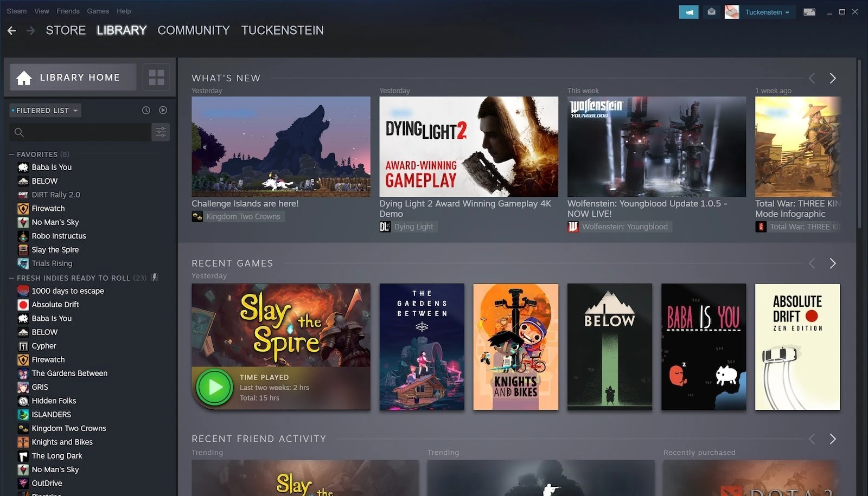868x496 pixels.
Task: Open the Friends menu
Action: click(67, 10)
